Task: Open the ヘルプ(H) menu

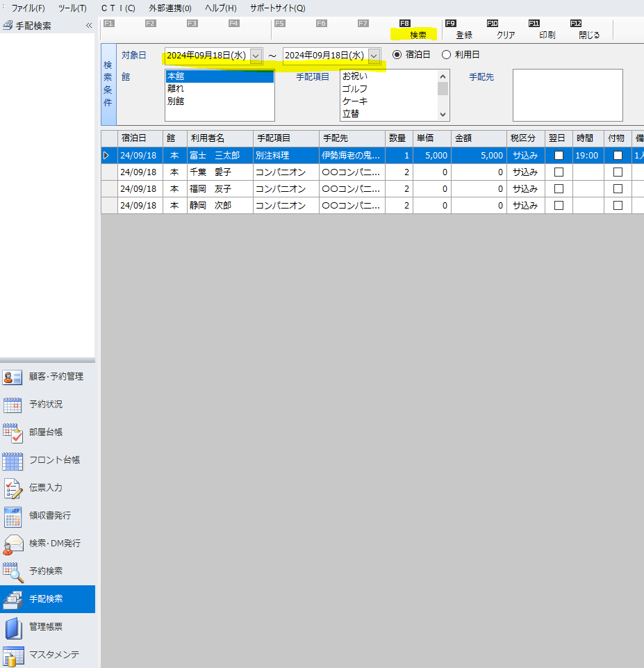Action: pyautogui.click(x=220, y=8)
